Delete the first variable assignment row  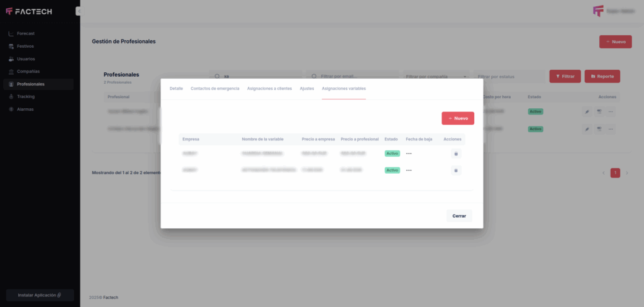456,153
